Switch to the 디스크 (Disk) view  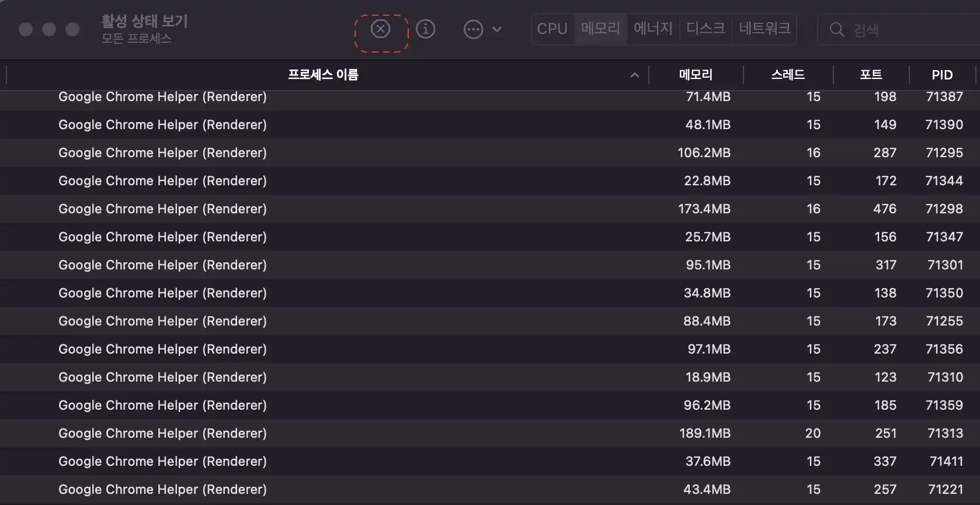[706, 29]
